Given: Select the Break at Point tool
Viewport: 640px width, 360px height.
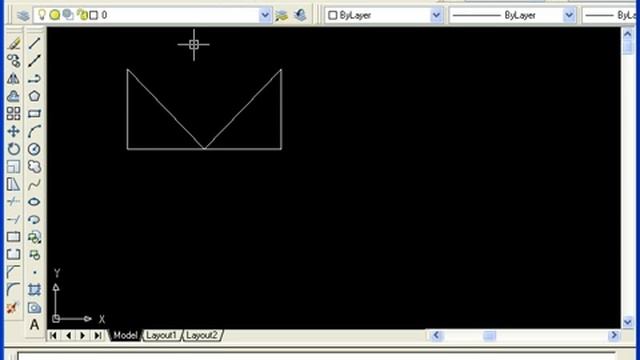Looking at the screenshot, I should pos(13,237).
